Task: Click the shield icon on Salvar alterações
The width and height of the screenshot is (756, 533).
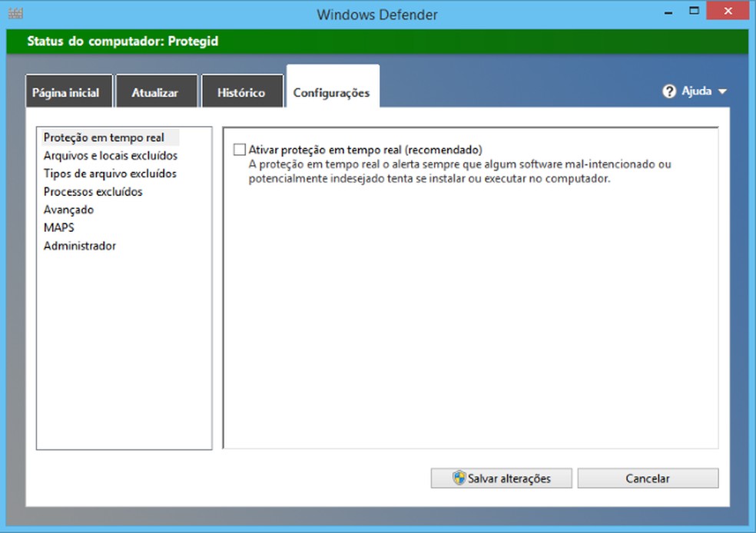Action: [459, 478]
